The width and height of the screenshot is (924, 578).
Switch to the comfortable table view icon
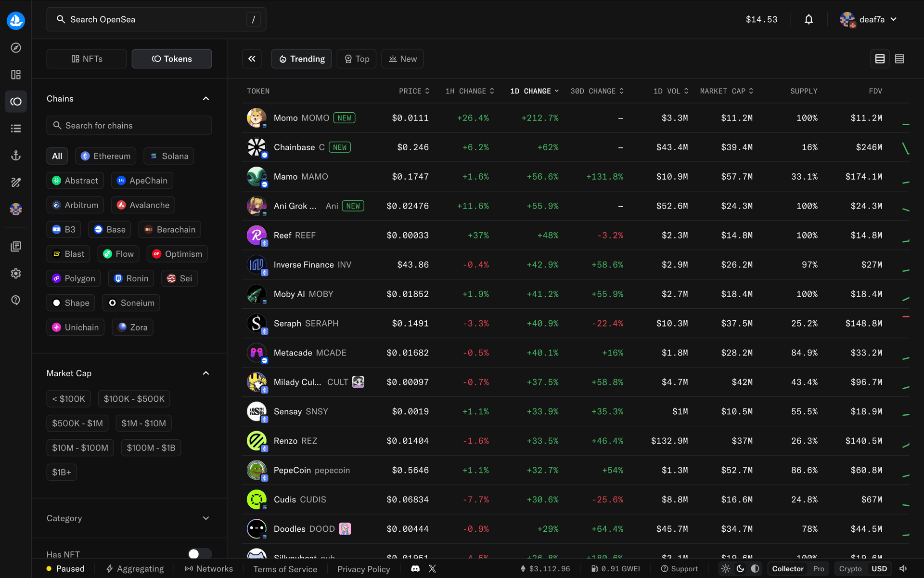(x=880, y=59)
